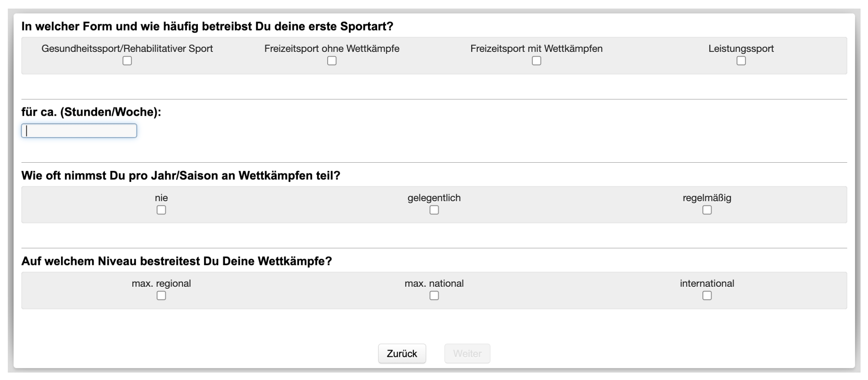Click the 'Freizeitsport mit Wettkämpfen' label text

536,49
